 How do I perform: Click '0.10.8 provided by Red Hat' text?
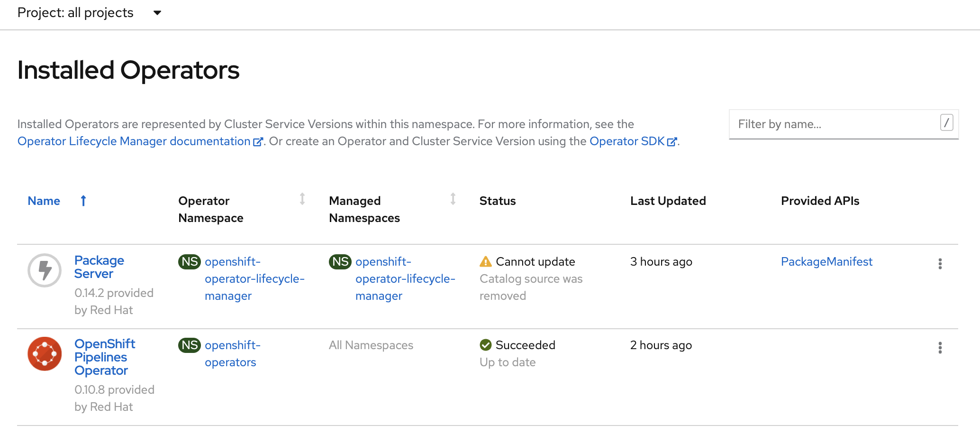point(114,398)
